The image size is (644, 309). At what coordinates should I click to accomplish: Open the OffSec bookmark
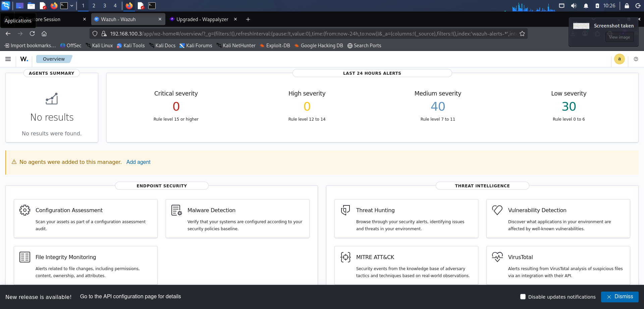(x=71, y=46)
